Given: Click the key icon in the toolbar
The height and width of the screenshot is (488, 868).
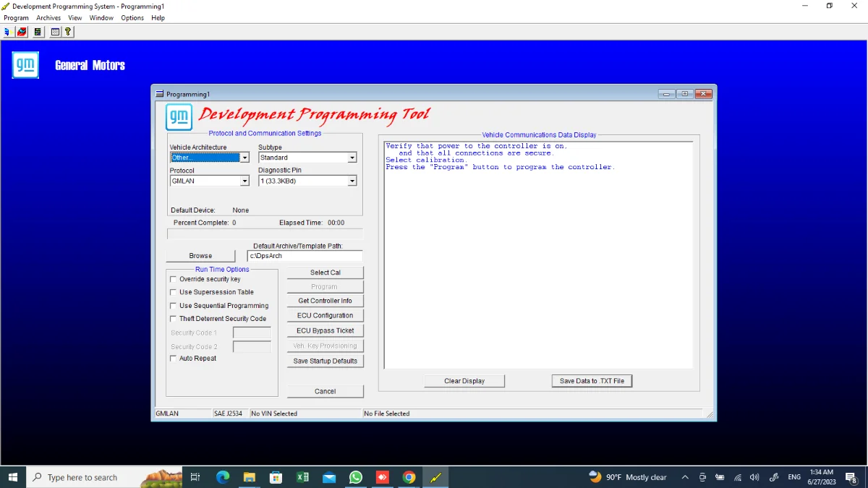Looking at the screenshot, I should coord(68,32).
